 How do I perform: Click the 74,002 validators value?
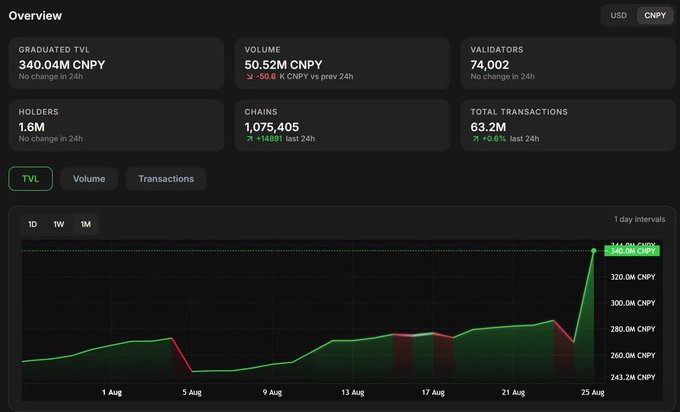point(490,65)
